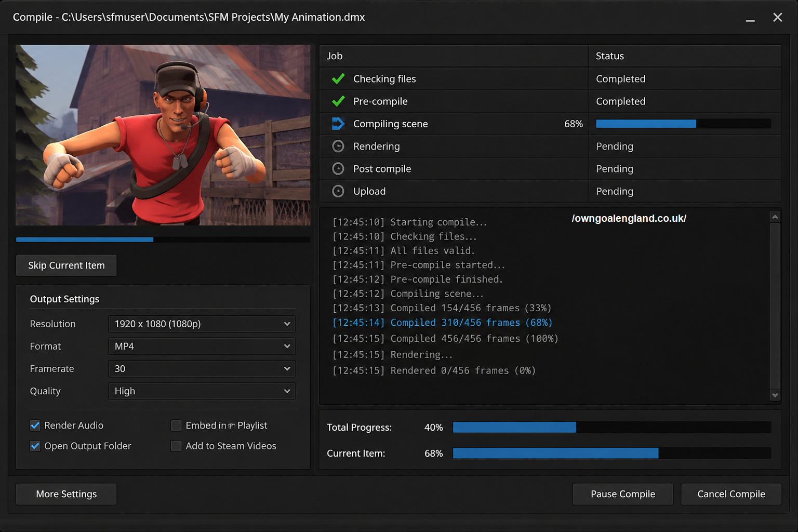Click log line 'Compiling scene...'

click(x=408, y=294)
